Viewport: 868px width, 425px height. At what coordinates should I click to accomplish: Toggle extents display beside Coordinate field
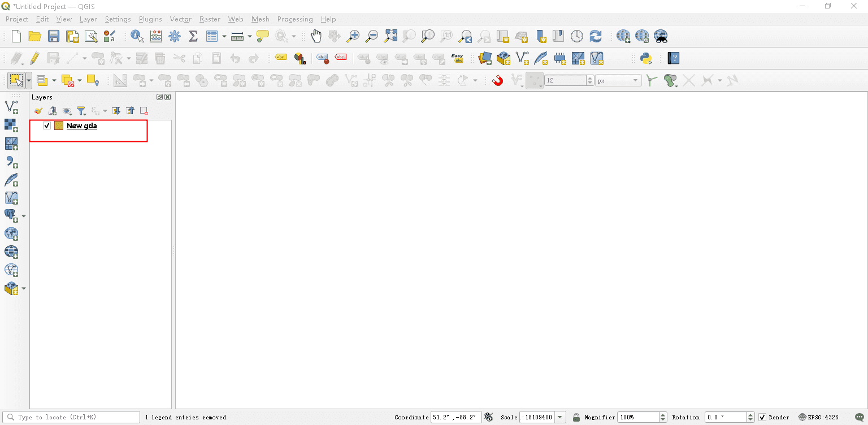click(489, 417)
